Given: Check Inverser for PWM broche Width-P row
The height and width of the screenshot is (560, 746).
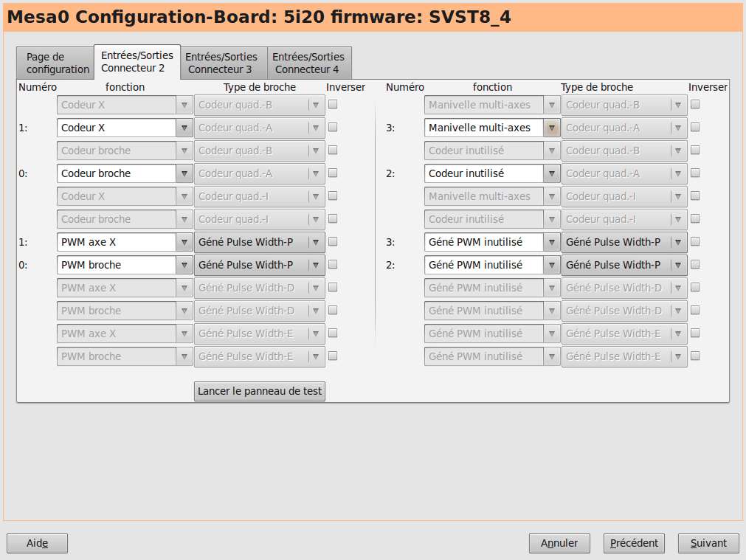Looking at the screenshot, I should [x=333, y=264].
